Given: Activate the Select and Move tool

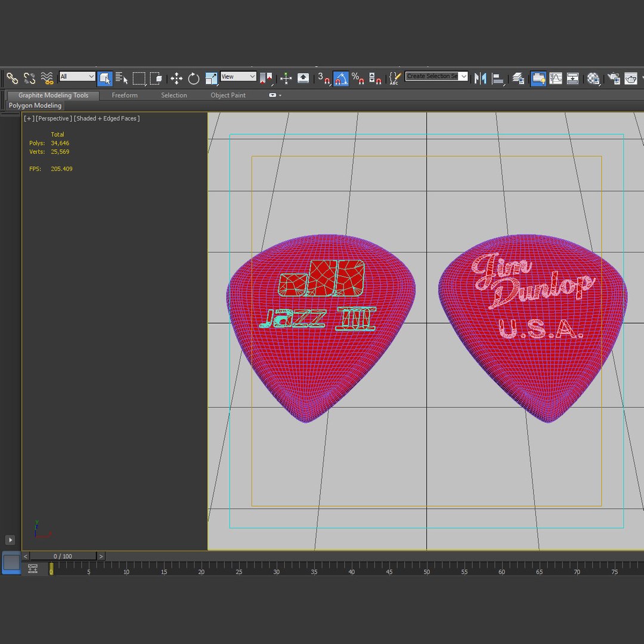Looking at the screenshot, I should click(177, 78).
